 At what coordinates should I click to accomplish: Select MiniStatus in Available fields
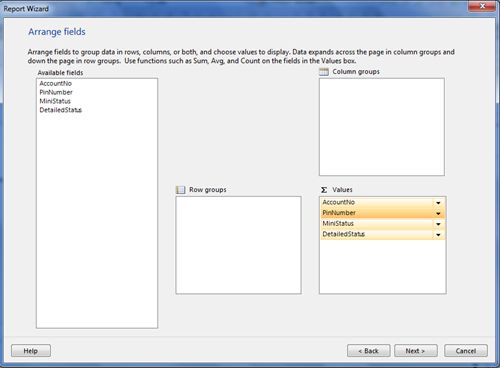55,101
